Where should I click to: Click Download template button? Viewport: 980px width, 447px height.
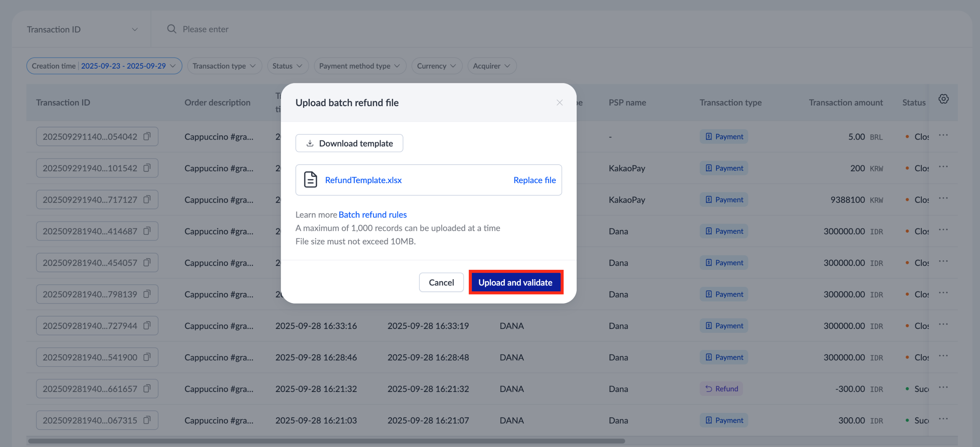coord(349,143)
